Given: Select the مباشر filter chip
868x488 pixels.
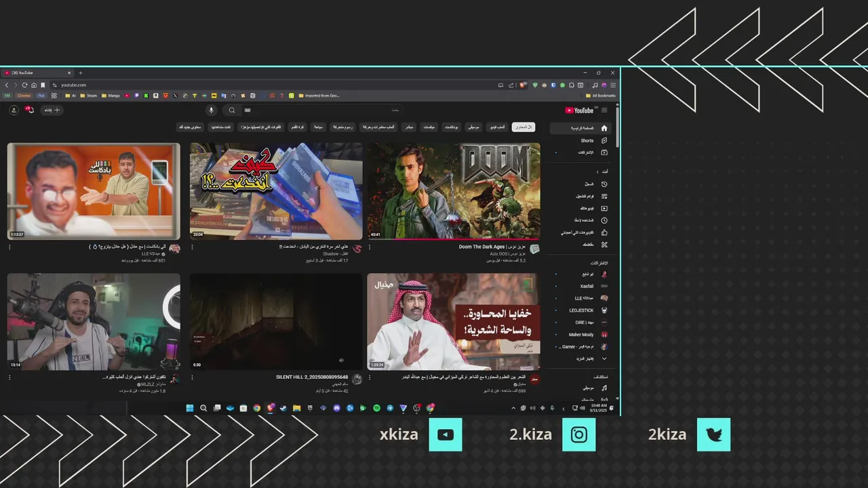Looking at the screenshot, I should click(410, 127).
